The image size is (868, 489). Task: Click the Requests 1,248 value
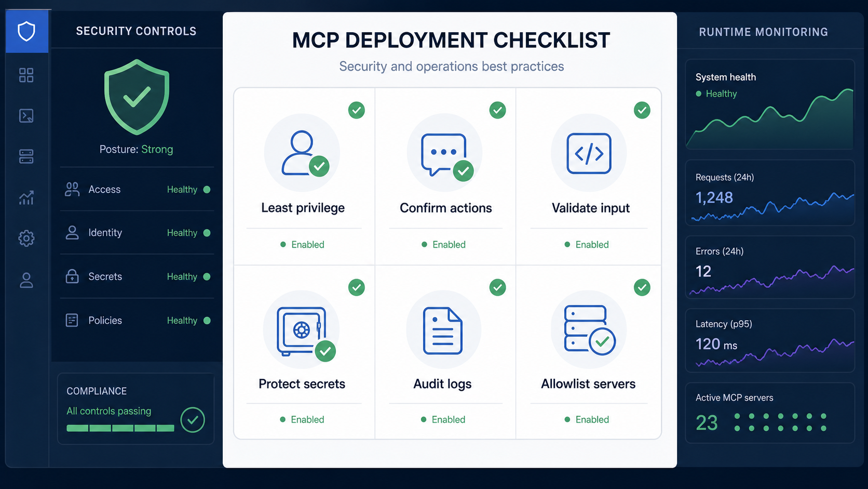(x=714, y=197)
